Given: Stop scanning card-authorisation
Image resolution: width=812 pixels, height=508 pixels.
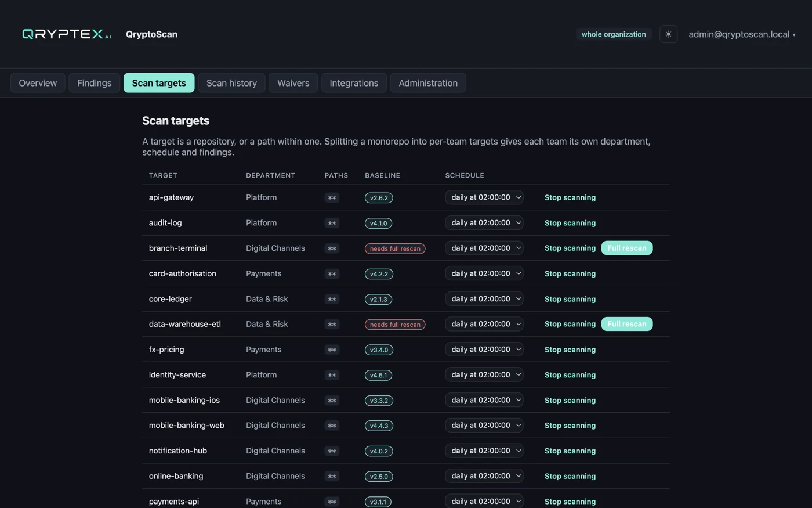Looking at the screenshot, I should click(570, 273).
